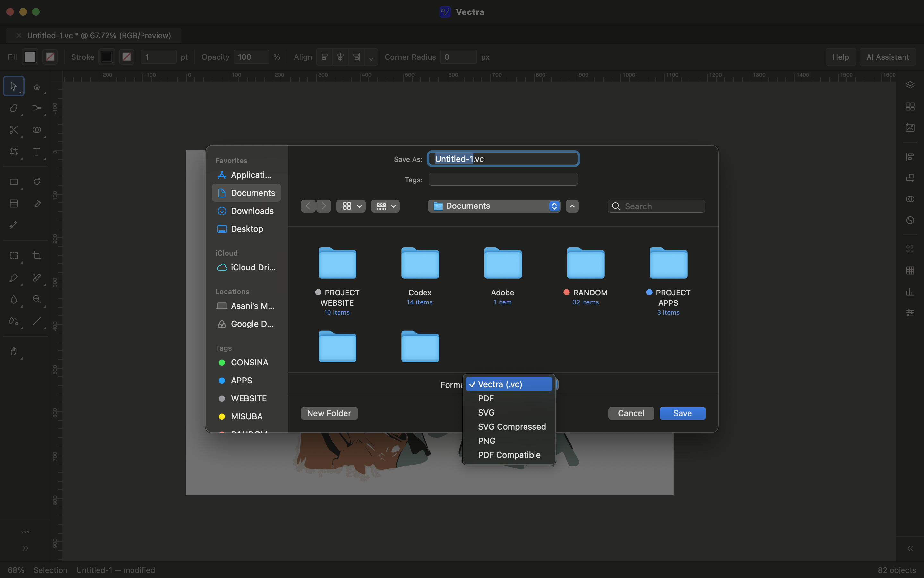Select the Zoom magnifier tool

click(37, 299)
